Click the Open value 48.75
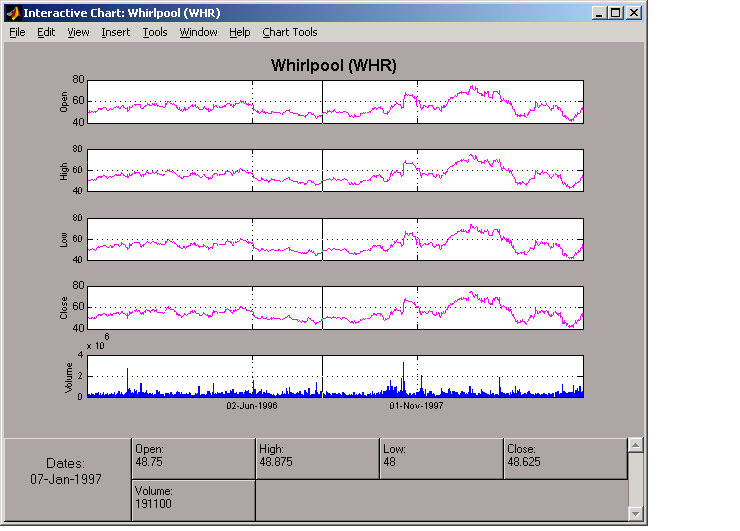Viewport: 740px width, 531px height. [149, 462]
